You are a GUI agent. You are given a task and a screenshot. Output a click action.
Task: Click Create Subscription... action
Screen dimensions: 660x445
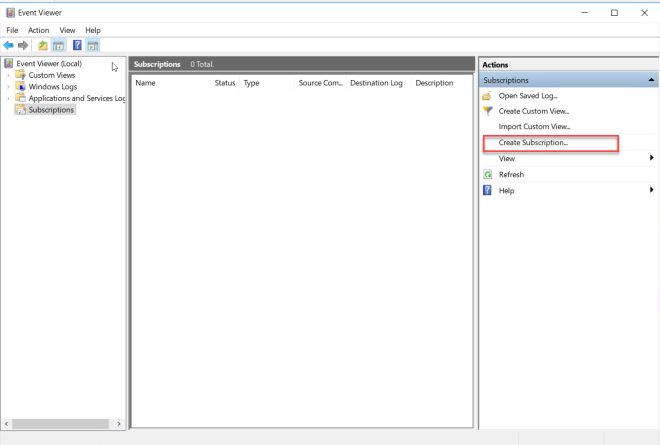pos(533,143)
